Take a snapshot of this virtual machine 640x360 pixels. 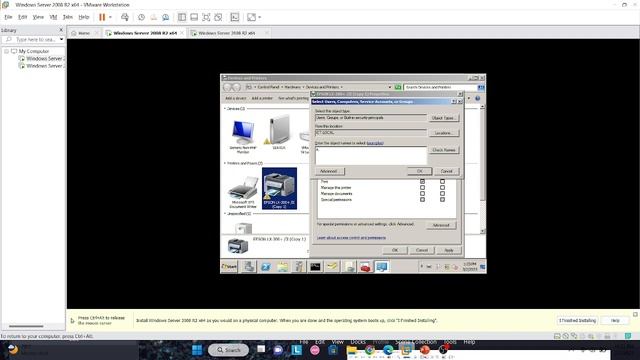point(141,17)
